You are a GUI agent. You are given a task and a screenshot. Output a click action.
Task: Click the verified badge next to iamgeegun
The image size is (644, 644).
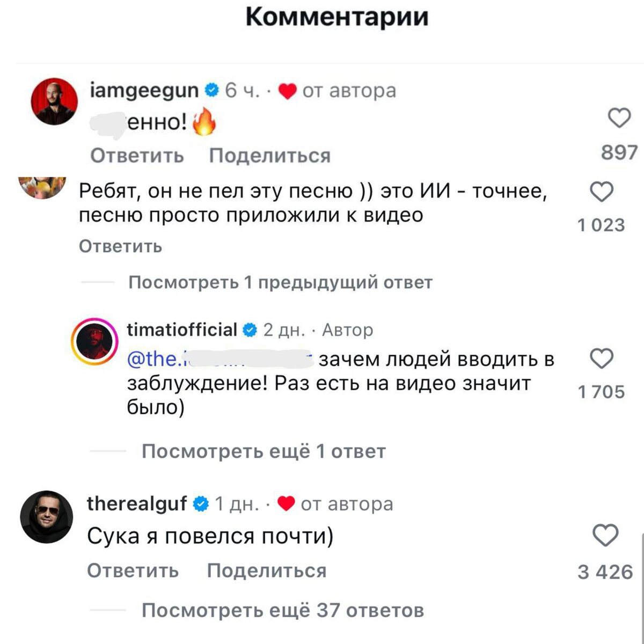210,90
